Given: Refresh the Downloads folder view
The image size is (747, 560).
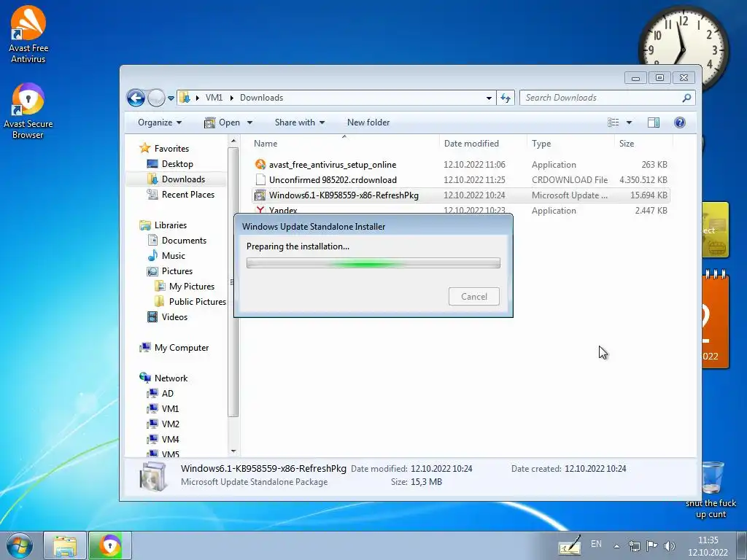Looking at the screenshot, I should [x=506, y=98].
